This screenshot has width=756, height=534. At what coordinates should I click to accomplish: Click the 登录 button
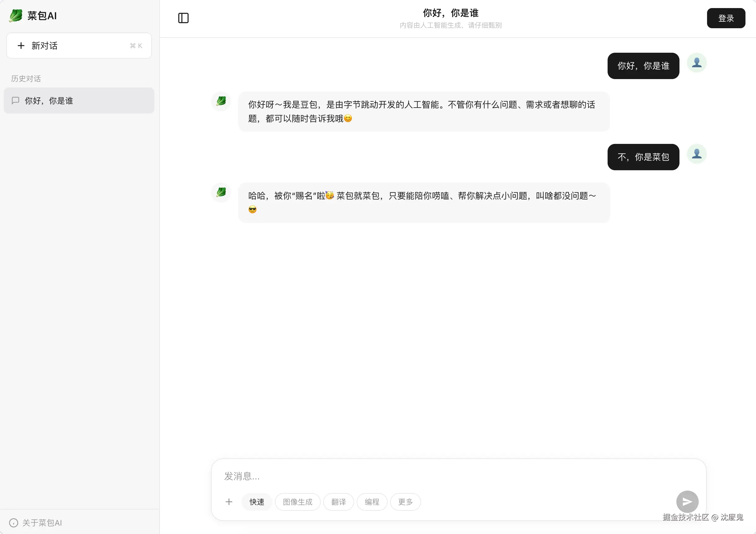[726, 18]
